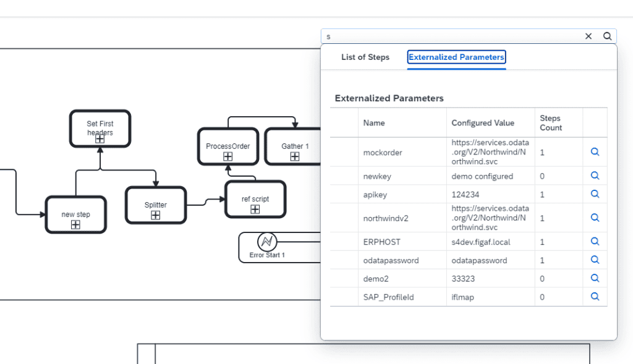
Task: Click the search magnifier in search bar
Action: pyautogui.click(x=607, y=36)
